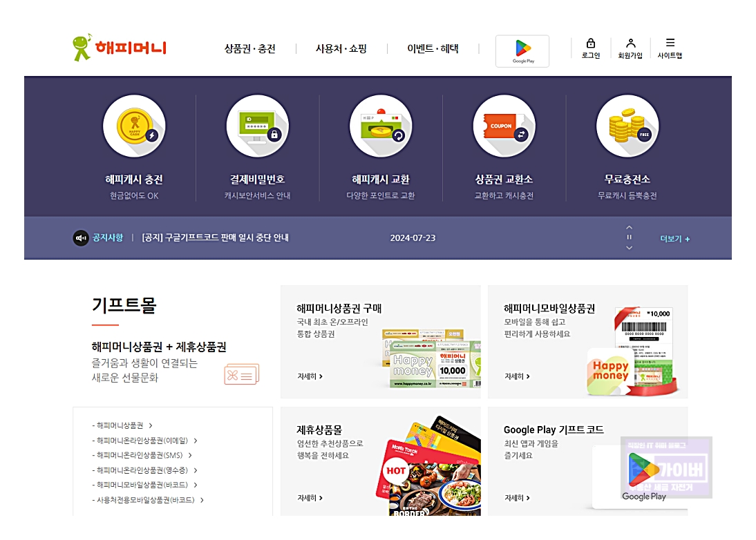The height and width of the screenshot is (540, 756).
Task: Click the 결제비밀번호 monitor icon
Action: (x=258, y=126)
